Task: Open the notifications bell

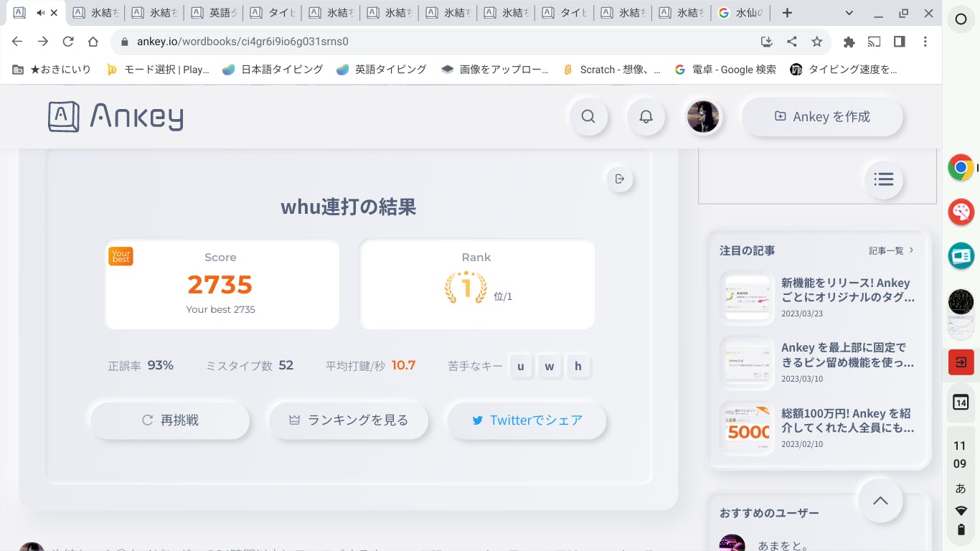Action: 646,116
